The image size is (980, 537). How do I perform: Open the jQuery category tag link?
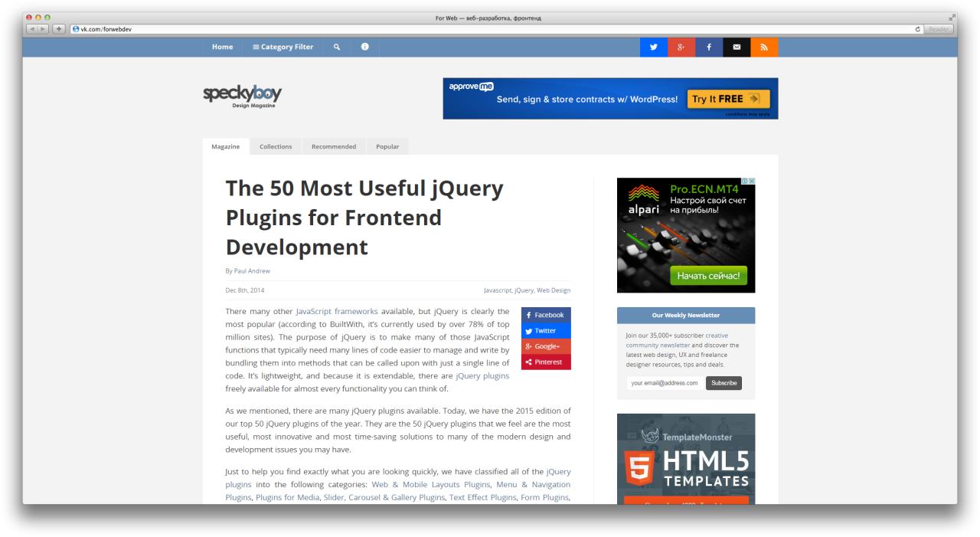[524, 290]
